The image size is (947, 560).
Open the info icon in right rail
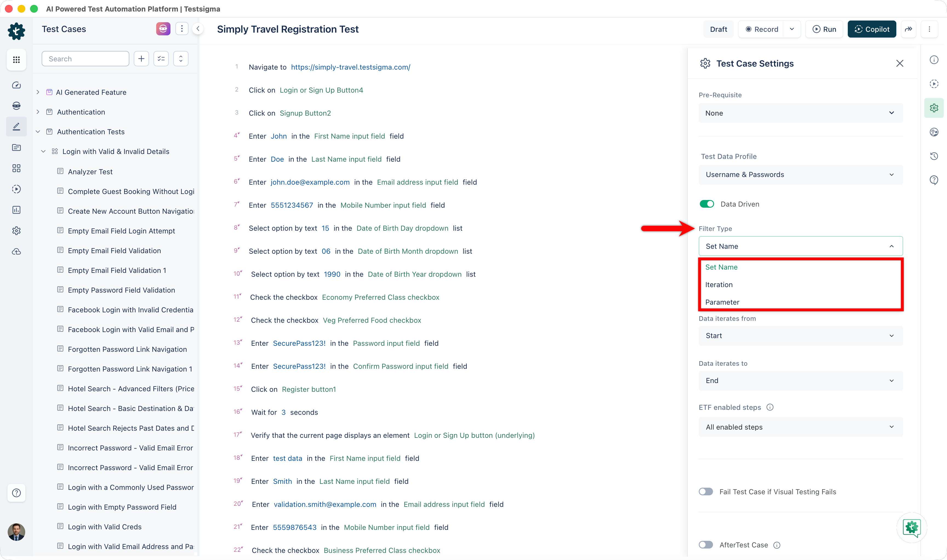pyautogui.click(x=934, y=60)
